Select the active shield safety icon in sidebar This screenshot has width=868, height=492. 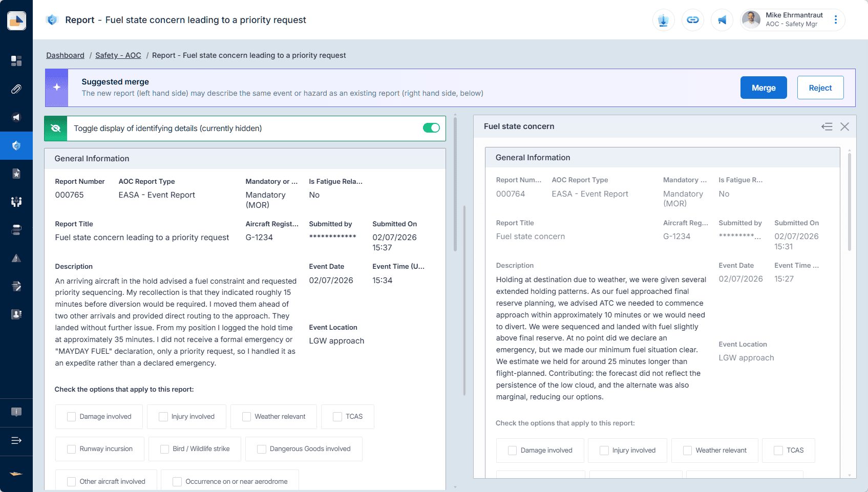(16, 145)
